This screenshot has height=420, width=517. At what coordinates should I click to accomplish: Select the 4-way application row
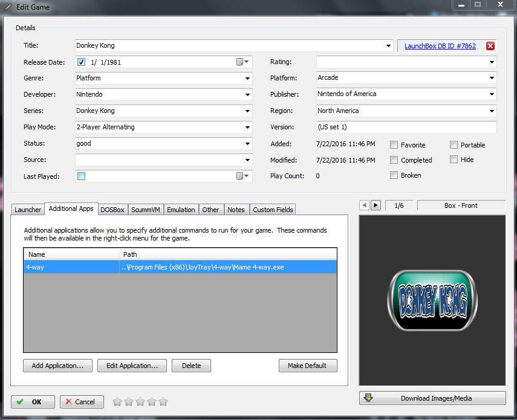(x=180, y=267)
